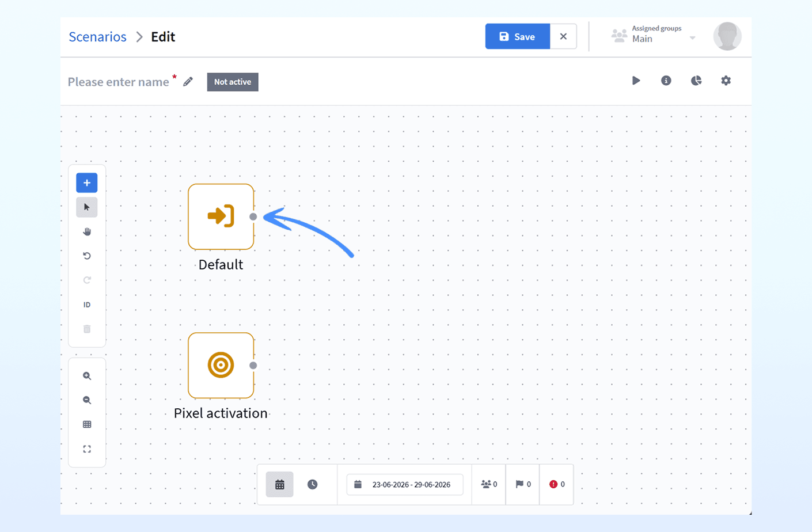Open the scenario info icon

666,81
